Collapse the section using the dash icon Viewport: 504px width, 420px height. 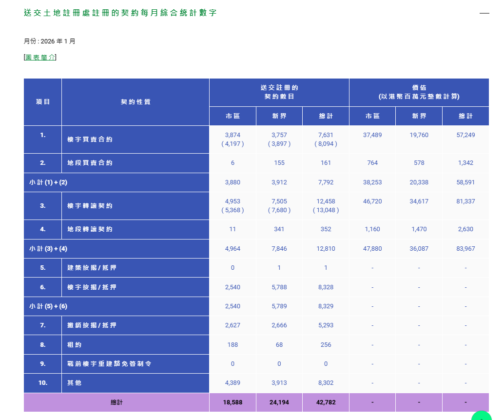click(x=484, y=13)
